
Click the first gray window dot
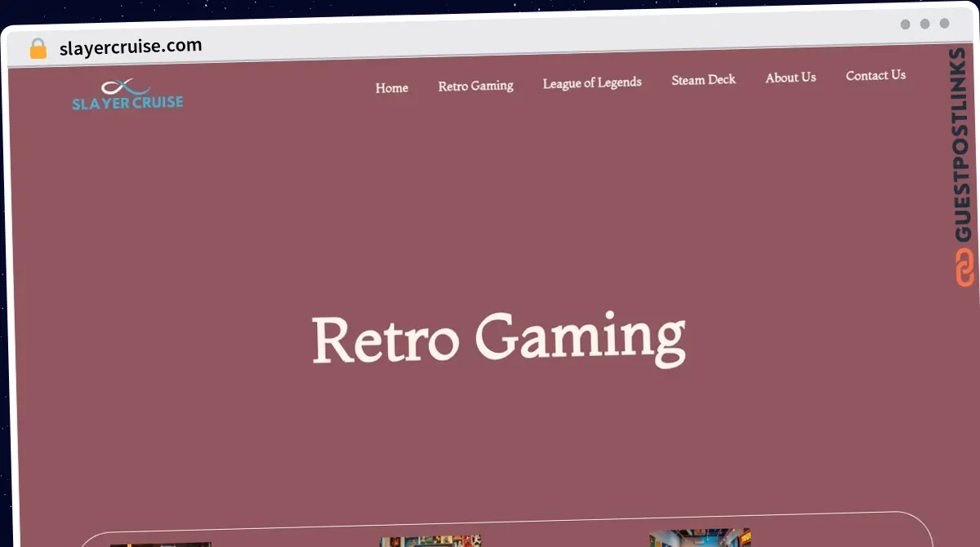point(905,24)
